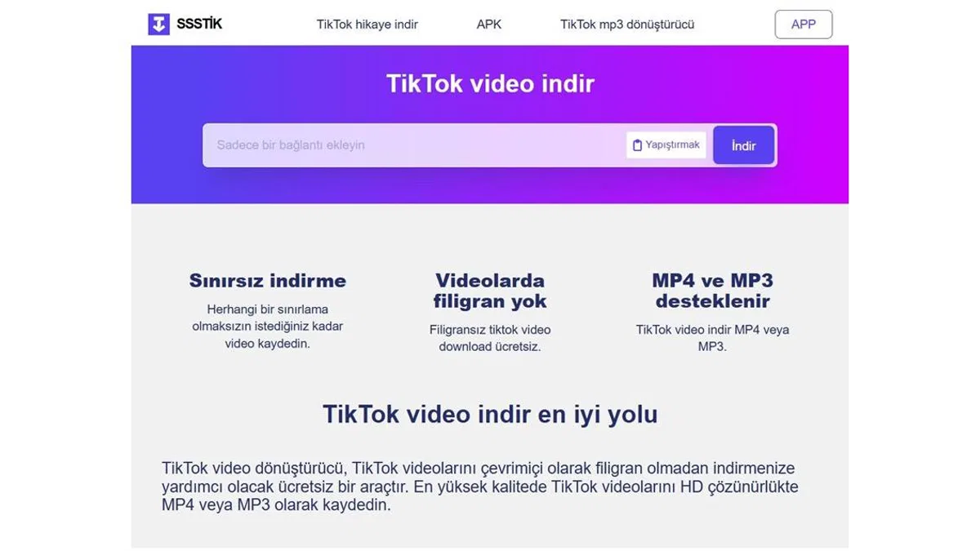Click the 'Videolarda filigran yok' heading
The height and width of the screenshot is (551, 980).
tap(490, 291)
